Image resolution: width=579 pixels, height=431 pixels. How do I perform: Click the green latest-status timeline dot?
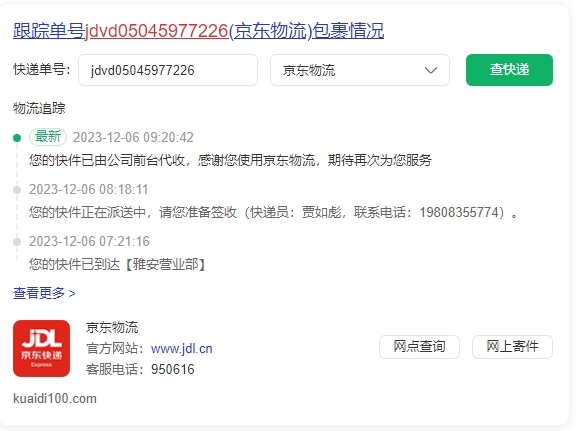coord(17,138)
